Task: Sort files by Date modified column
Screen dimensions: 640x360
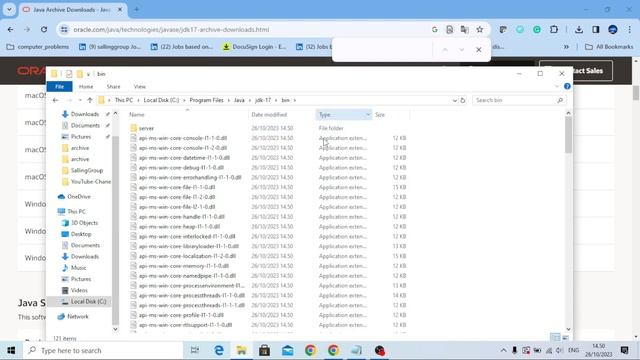Action: click(x=282, y=115)
